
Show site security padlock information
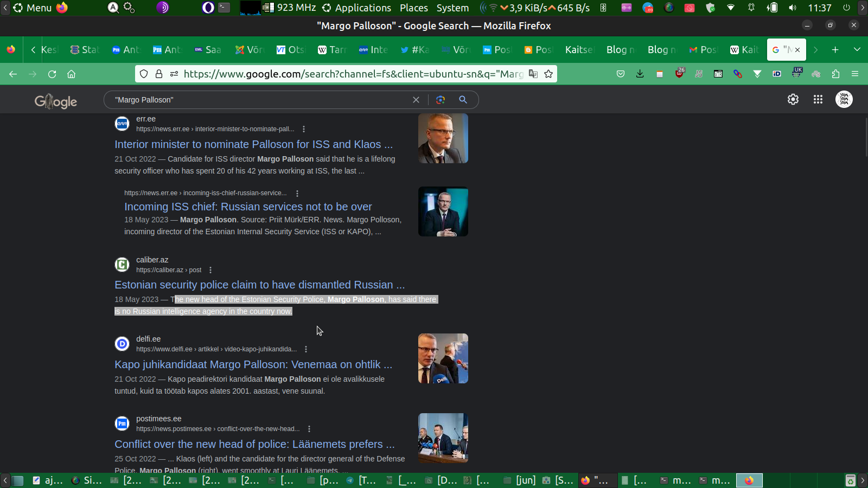point(159,74)
